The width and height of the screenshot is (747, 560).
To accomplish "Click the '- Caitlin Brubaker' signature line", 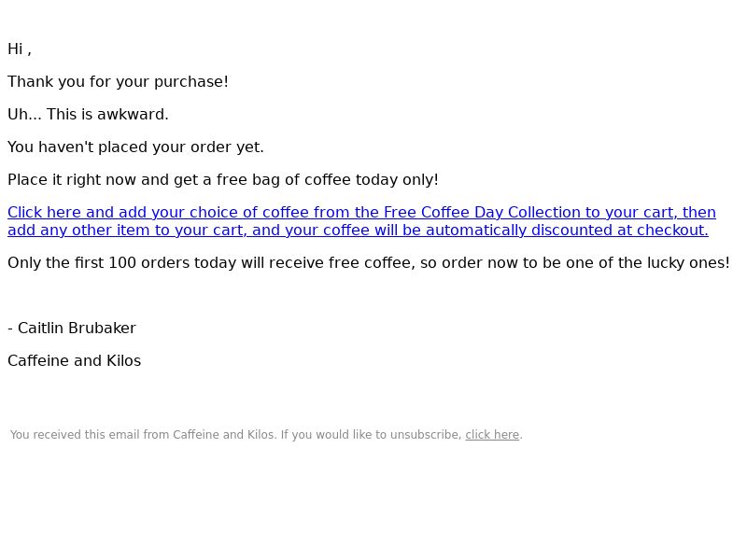I will [x=72, y=329].
